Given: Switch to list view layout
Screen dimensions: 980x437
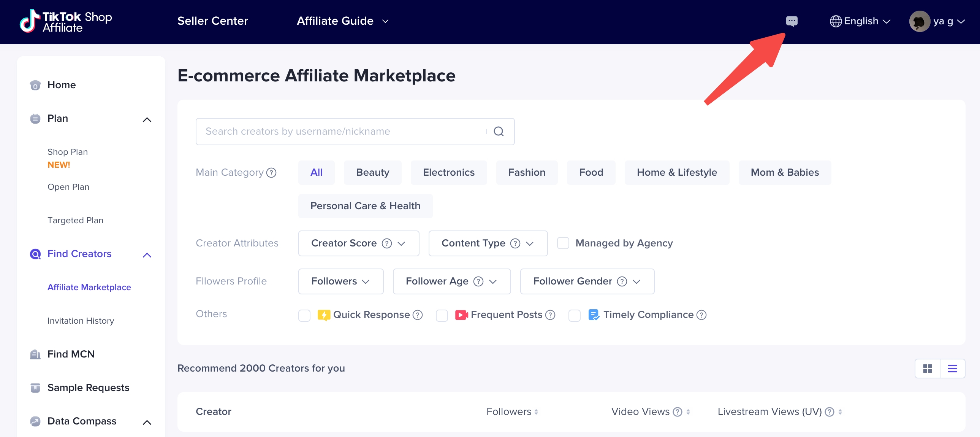Looking at the screenshot, I should (x=952, y=368).
